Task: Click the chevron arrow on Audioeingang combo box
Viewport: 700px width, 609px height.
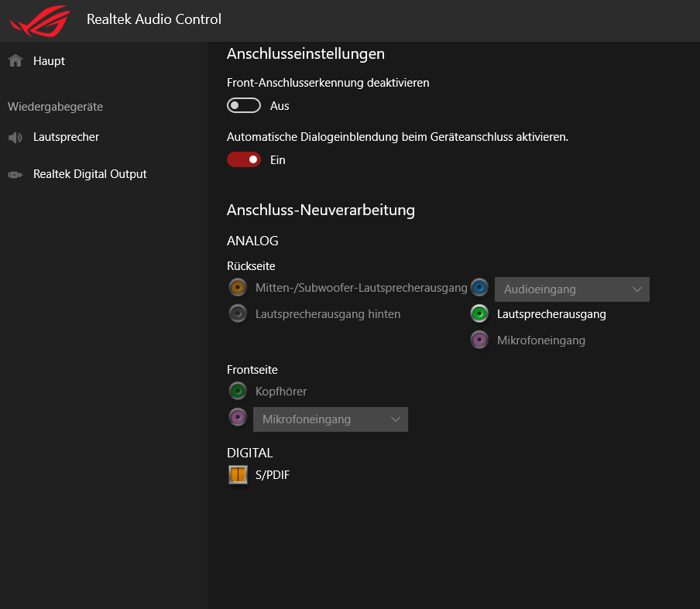Action: [637, 289]
